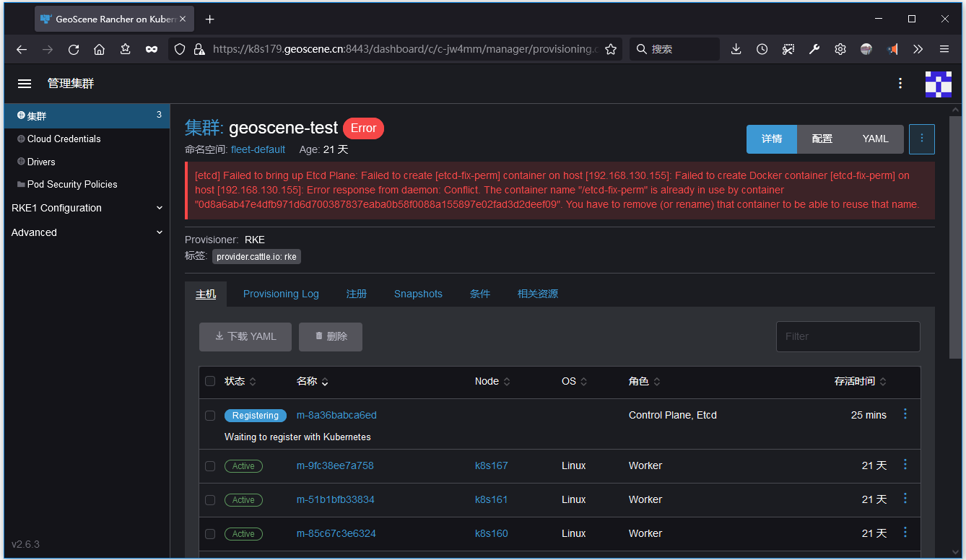Focus the machines Filter input
Image resolution: width=966 pixels, height=560 pixels.
click(x=848, y=336)
